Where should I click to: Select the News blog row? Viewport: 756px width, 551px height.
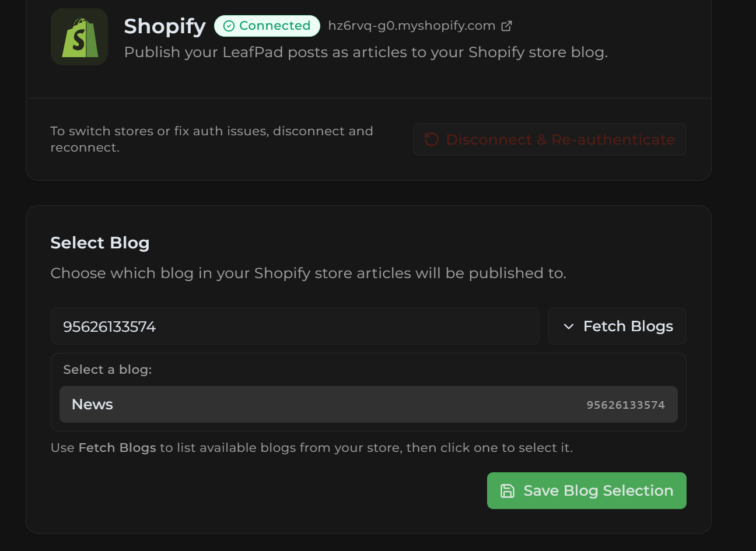tap(369, 405)
